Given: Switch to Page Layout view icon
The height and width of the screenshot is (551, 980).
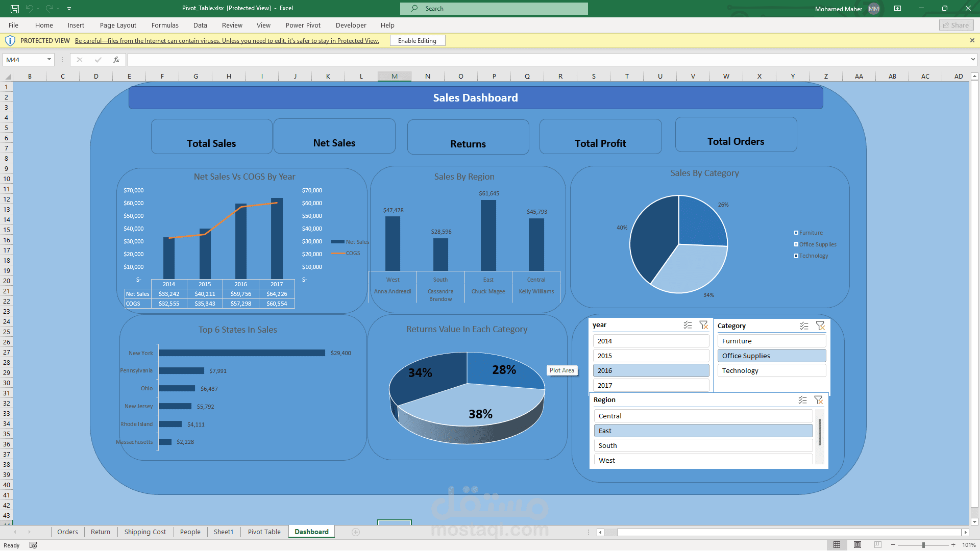Looking at the screenshot, I should coord(857,545).
